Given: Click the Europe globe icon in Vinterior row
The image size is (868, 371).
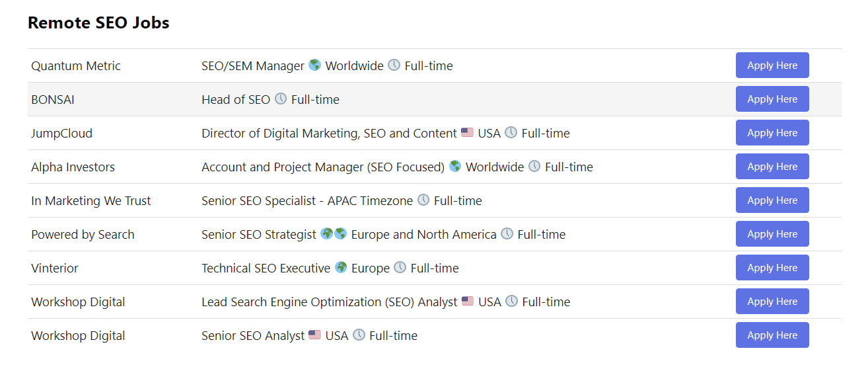Looking at the screenshot, I should [x=341, y=267].
